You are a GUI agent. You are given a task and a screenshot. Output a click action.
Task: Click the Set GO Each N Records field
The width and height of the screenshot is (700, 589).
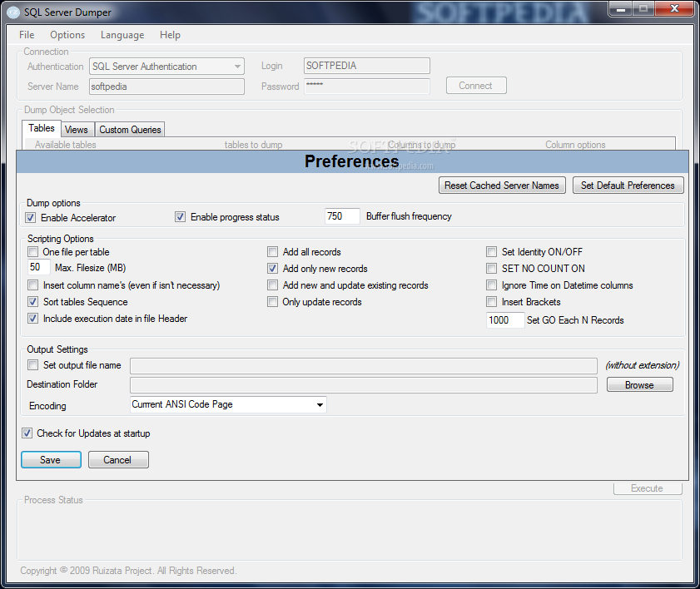[505, 320]
